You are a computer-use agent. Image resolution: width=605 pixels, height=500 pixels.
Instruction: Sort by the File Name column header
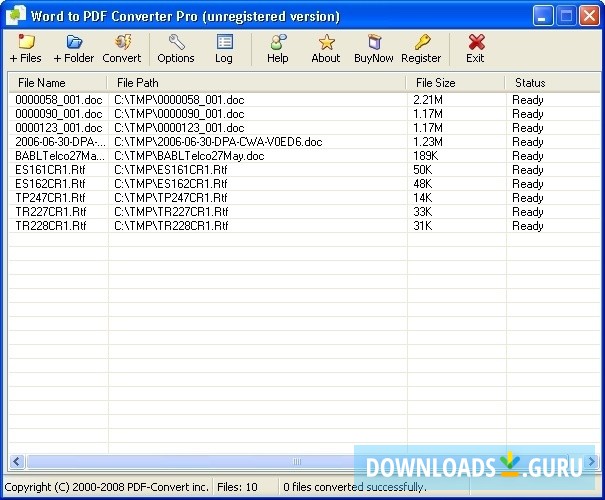click(57, 83)
